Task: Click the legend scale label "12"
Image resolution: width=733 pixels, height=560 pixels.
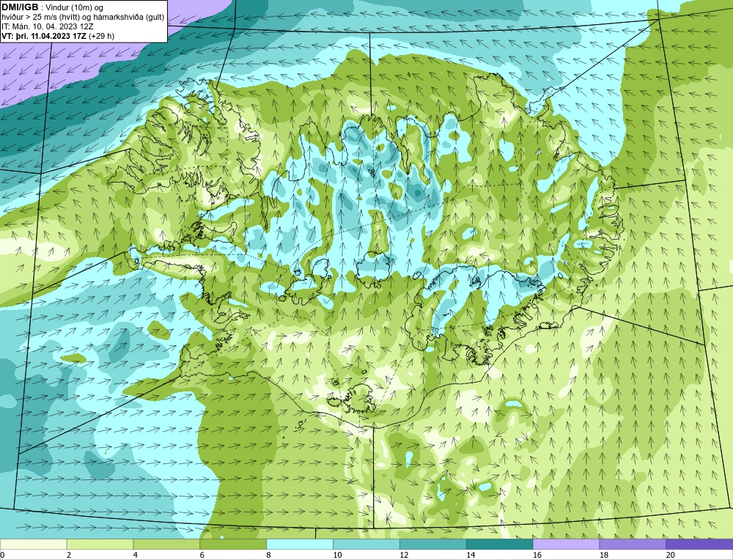Action: (404, 555)
